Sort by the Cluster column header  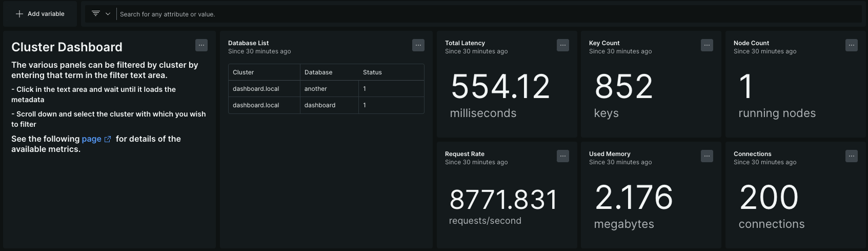point(244,72)
